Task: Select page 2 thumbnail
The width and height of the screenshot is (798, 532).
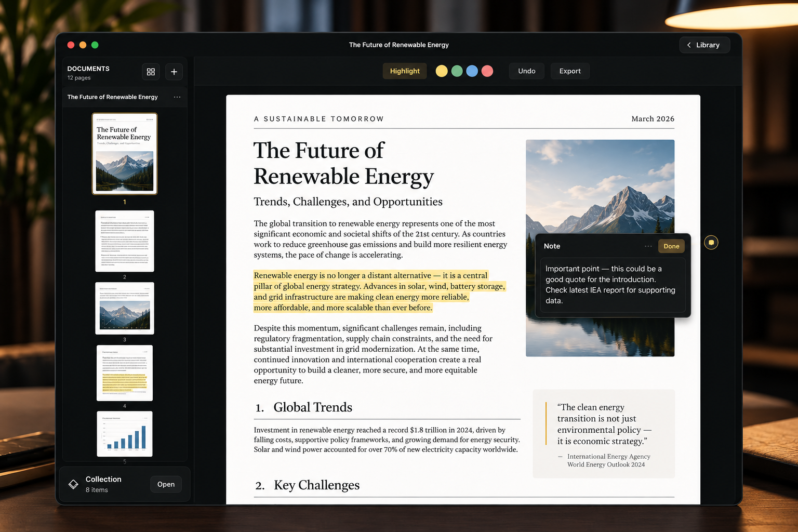Action: 125,241
